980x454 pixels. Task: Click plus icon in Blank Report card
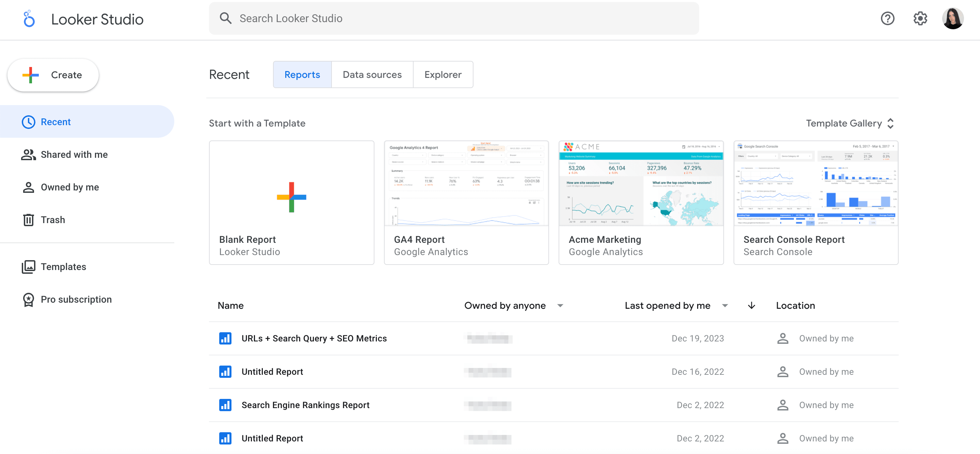(x=291, y=197)
